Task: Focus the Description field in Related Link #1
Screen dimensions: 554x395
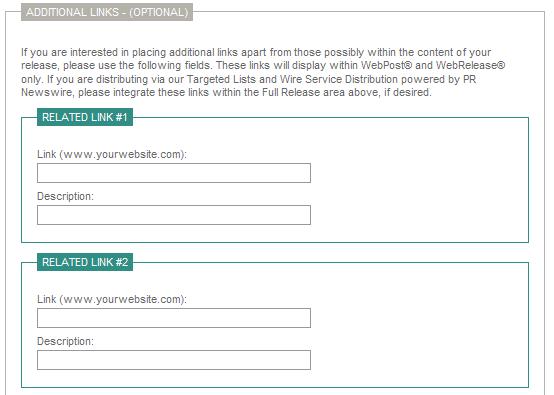Action: (x=174, y=215)
